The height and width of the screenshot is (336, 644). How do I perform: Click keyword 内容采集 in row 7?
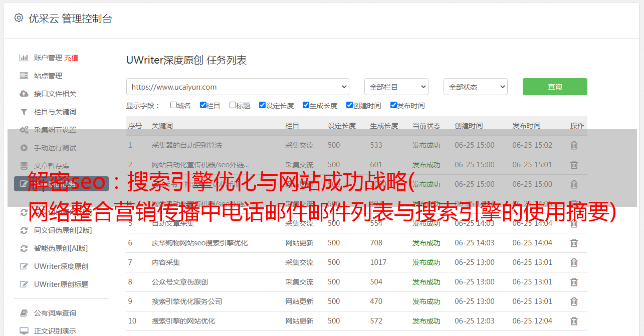click(x=166, y=262)
